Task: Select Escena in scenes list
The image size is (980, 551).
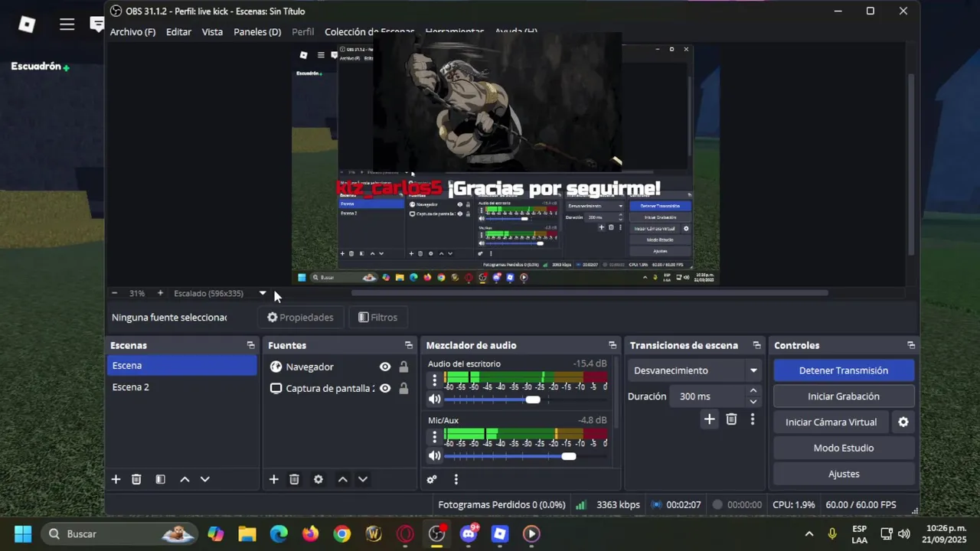Action: [182, 365]
